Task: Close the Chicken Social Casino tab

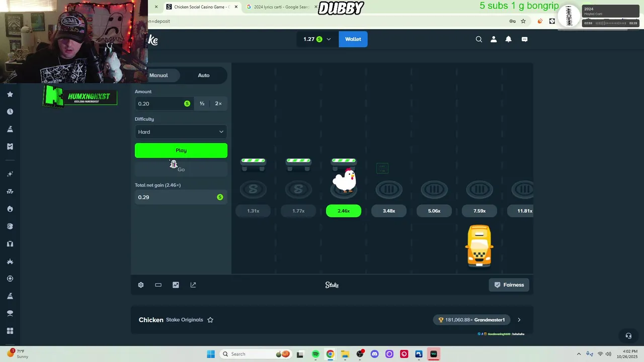Action: 236,7
